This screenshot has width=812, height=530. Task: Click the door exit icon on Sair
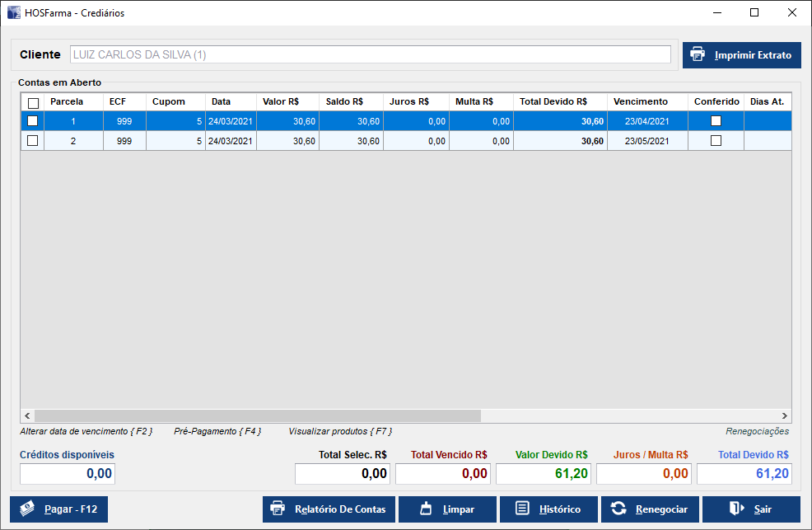[736, 509]
